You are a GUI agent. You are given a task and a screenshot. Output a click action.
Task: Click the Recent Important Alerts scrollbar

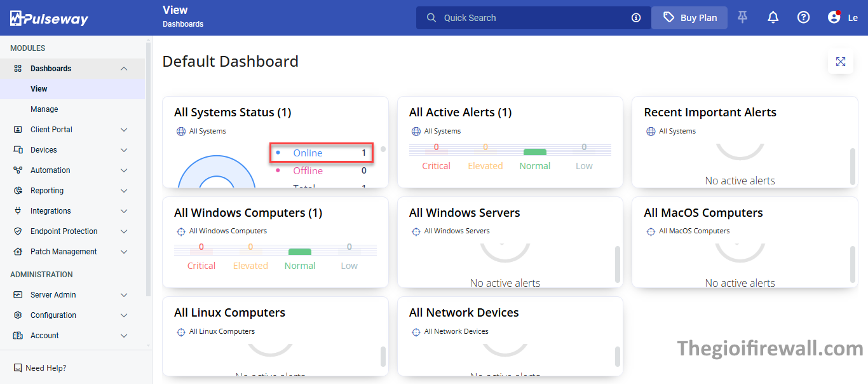[x=852, y=165]
